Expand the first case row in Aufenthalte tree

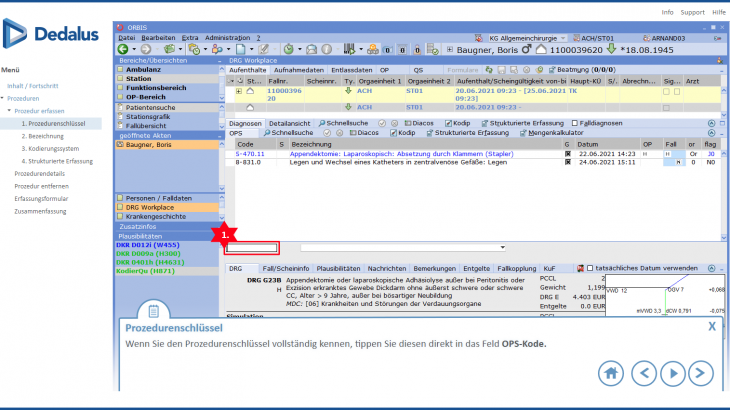[x=238, y=91]
